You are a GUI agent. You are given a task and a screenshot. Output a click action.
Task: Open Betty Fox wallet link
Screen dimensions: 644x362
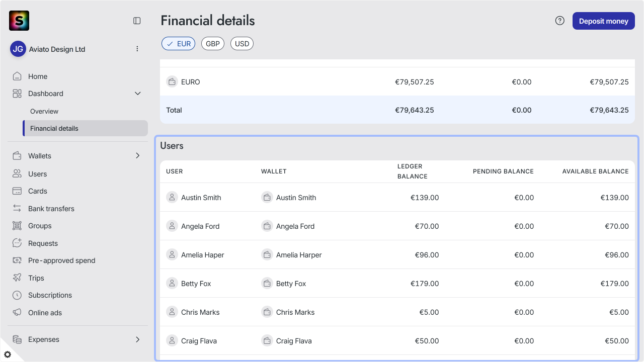[291, 284]
